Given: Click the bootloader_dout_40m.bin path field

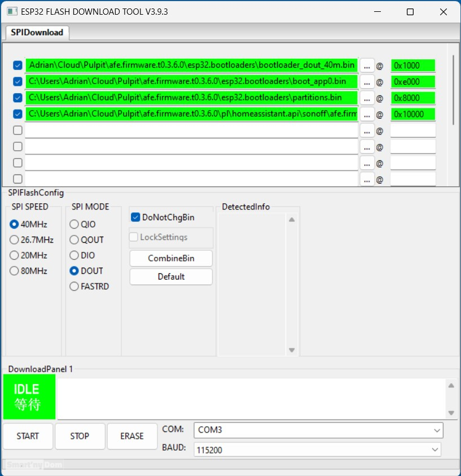Looking at the screenshot, I should click(191, 65).
